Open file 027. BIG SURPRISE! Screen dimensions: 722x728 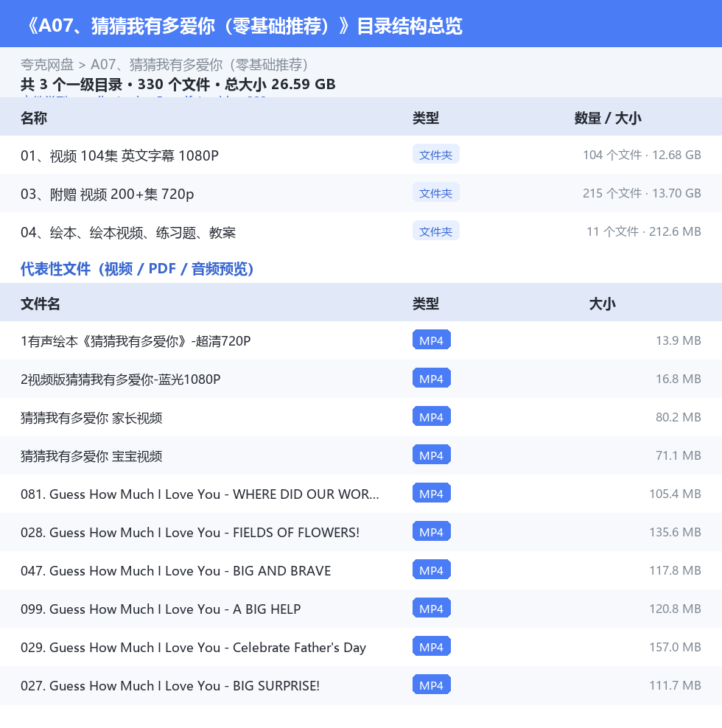170,686
